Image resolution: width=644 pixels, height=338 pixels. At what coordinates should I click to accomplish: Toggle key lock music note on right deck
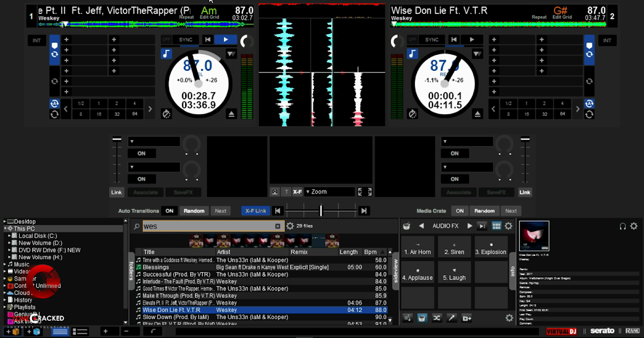412,54
